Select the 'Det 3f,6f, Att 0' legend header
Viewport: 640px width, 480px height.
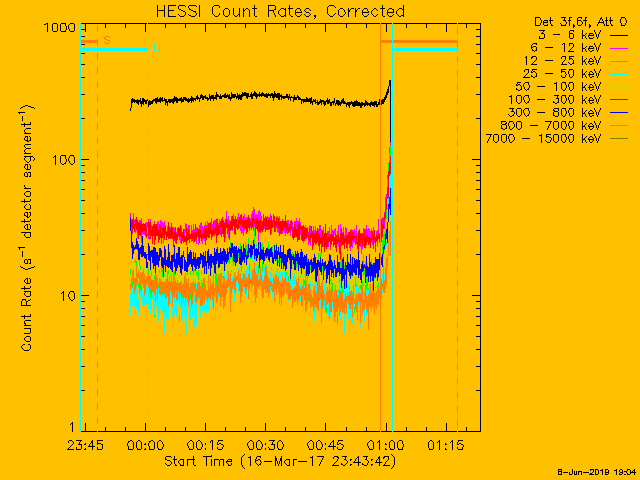click(x=580, y=22)
